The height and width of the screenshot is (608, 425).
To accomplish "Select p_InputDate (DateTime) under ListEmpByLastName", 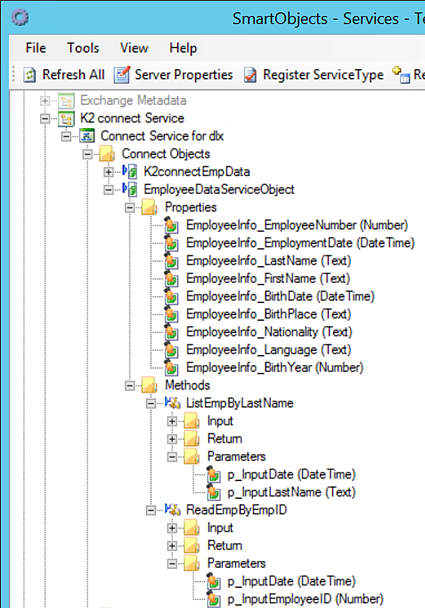I will (x=292, y=475).
